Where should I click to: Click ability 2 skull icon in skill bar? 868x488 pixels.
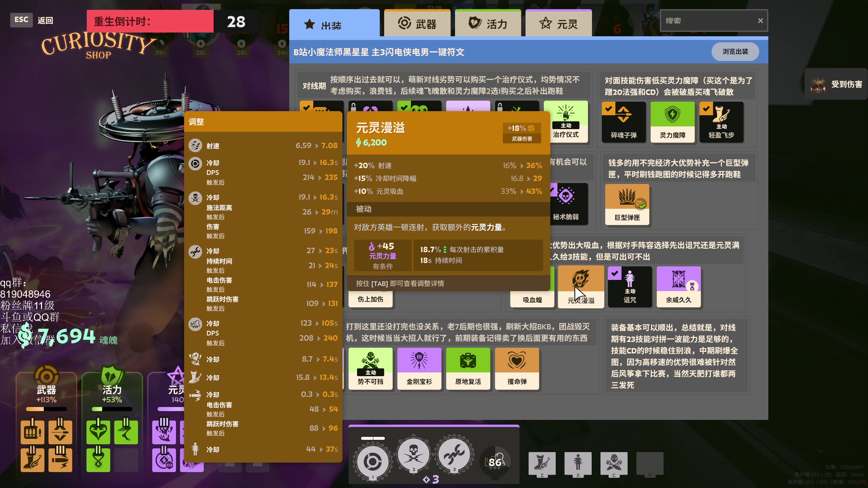pyautogui.click(x=413, y=454)
